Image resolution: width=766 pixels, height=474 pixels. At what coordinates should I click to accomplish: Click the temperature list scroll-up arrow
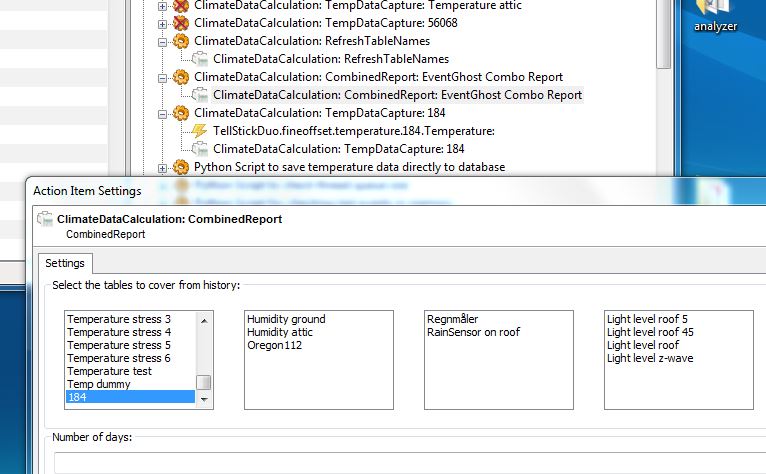point(204,321)
